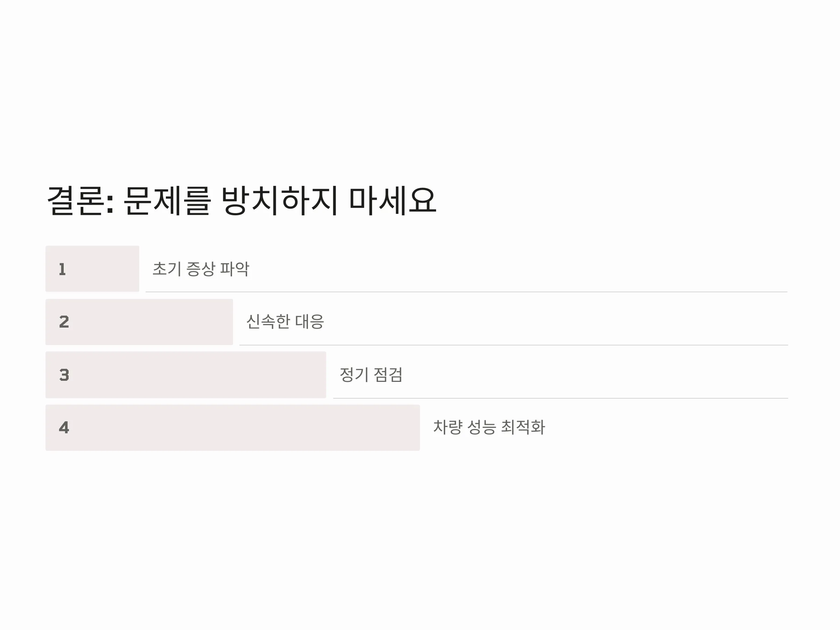
Task: Select the word 신속한 in the second label
Action: click(268, 322)
